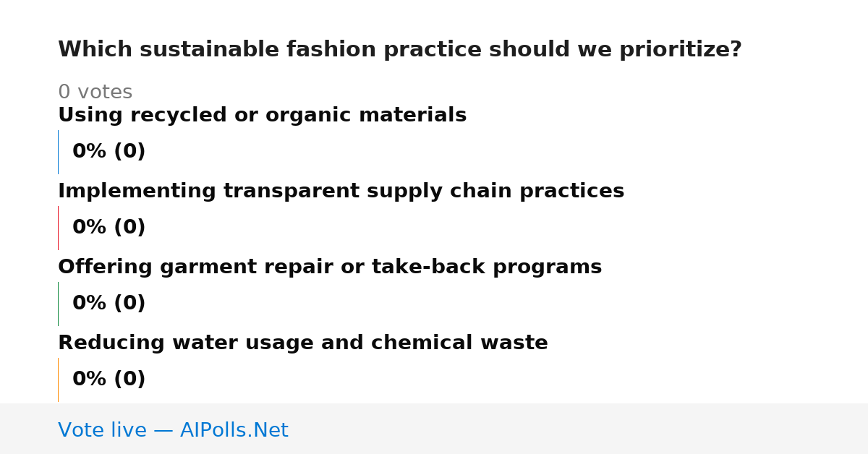Click the blue bar for recycled materials
This screenshot has height=454, width=868.
[x=58, y=152]
